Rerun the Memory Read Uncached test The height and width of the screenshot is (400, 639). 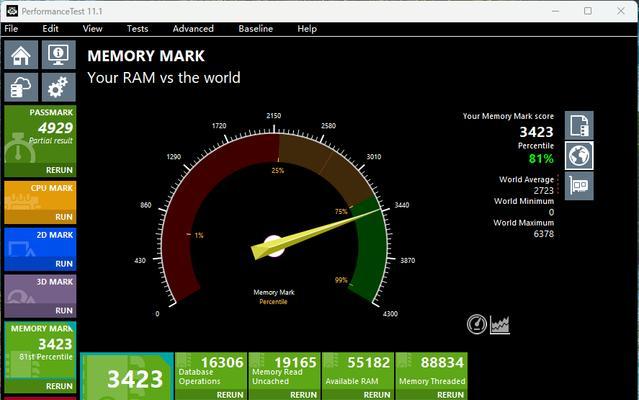click(303, 395)
